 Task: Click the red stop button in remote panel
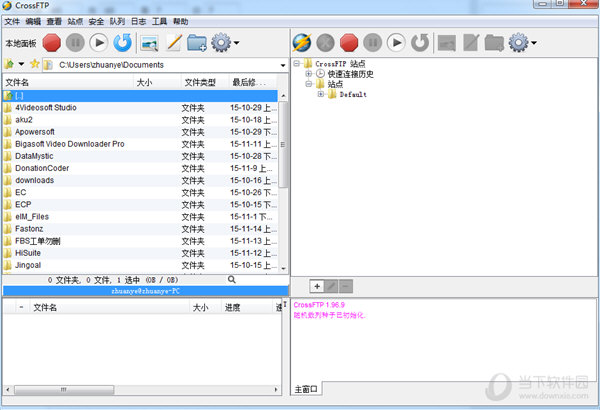pos(349,42)
